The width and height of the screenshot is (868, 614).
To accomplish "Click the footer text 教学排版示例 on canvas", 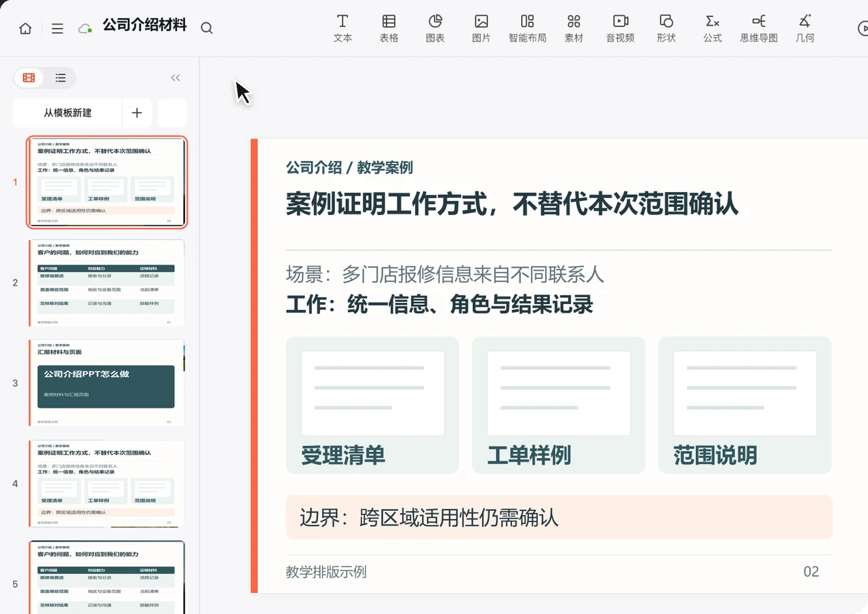I will [326, 572].
